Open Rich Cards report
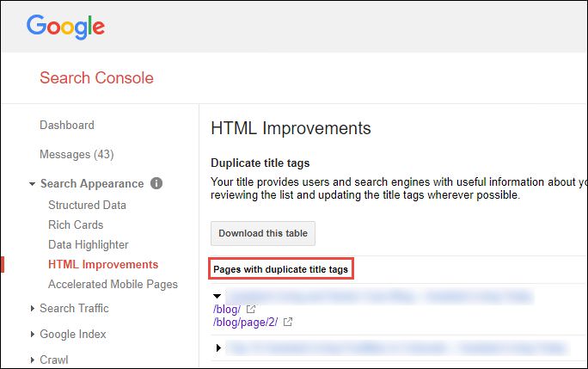Viewport: 588px width, 369px height. click(76, 224)
